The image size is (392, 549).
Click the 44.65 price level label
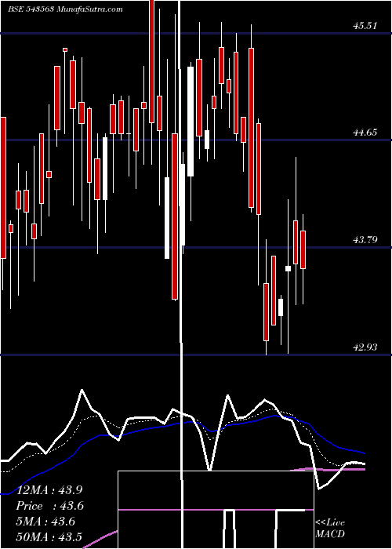coord(365,133)
